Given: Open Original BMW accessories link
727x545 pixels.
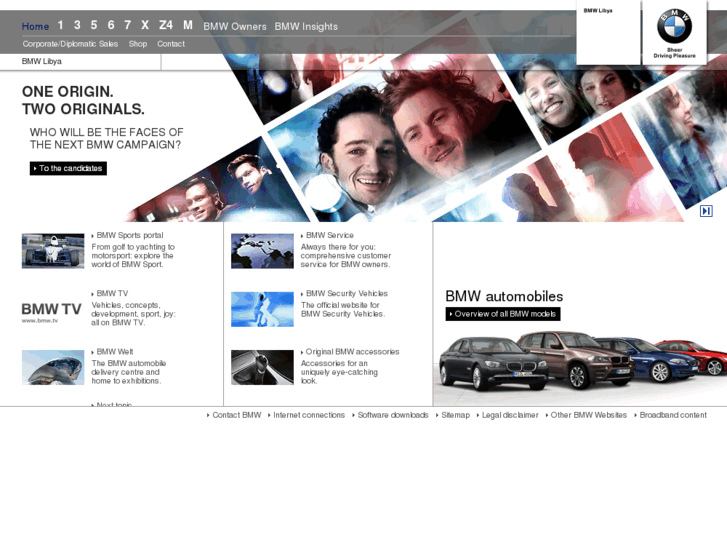Looking at the screenshot, I should pos(350,352).
